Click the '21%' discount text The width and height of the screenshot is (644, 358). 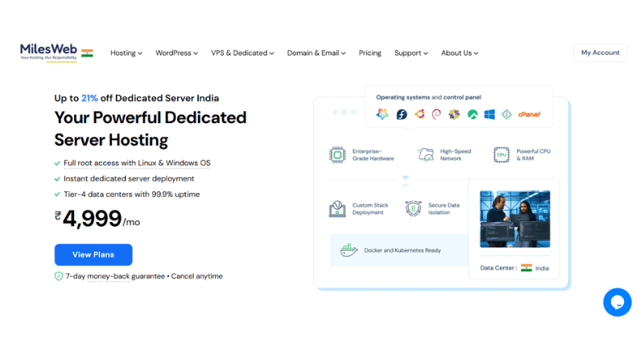[x=89, y=98]
